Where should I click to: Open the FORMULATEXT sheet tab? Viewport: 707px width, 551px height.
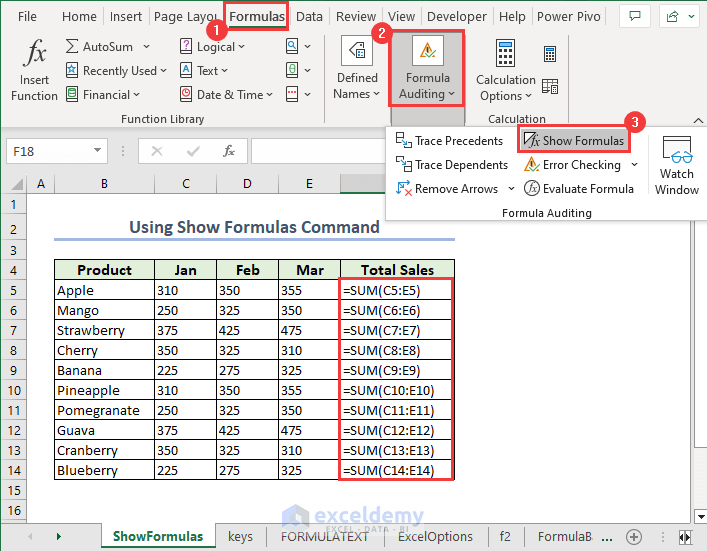pyautogui.click(x=325, y=536)
